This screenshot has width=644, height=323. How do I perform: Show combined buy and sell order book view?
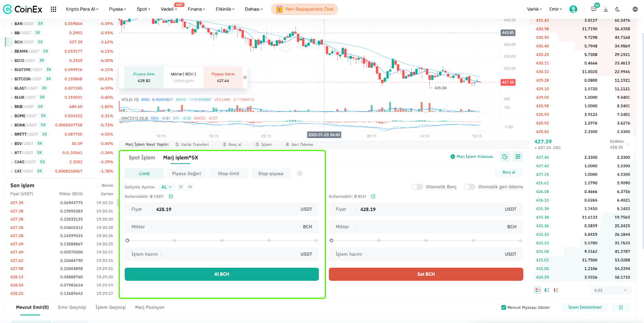coord(537,290)
